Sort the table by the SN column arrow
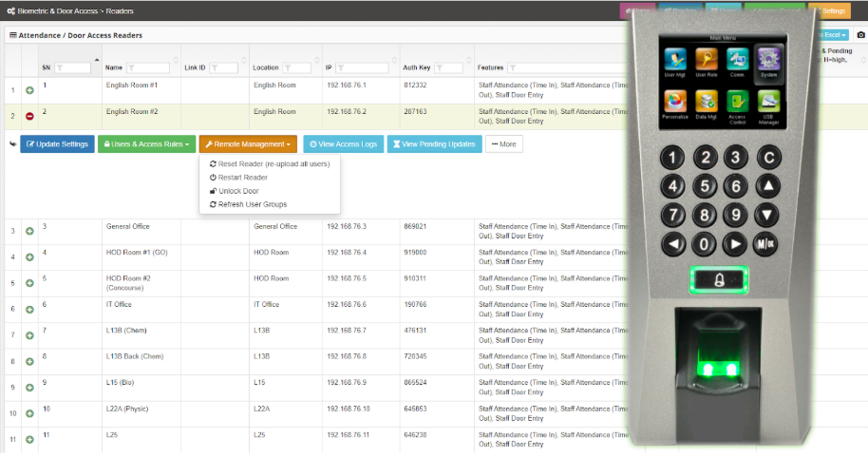Screen dimensions: 868x457 click(97, 60)
